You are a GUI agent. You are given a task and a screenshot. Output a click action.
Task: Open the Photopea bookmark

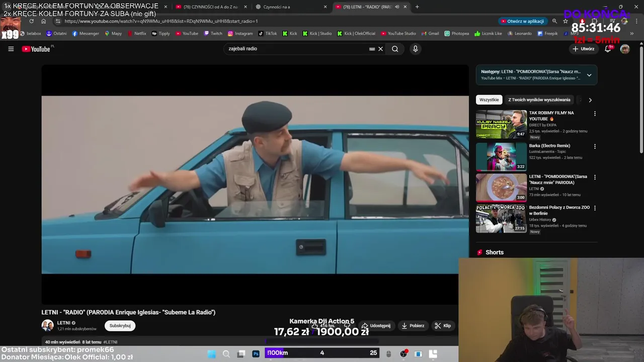tap(456, 34)
